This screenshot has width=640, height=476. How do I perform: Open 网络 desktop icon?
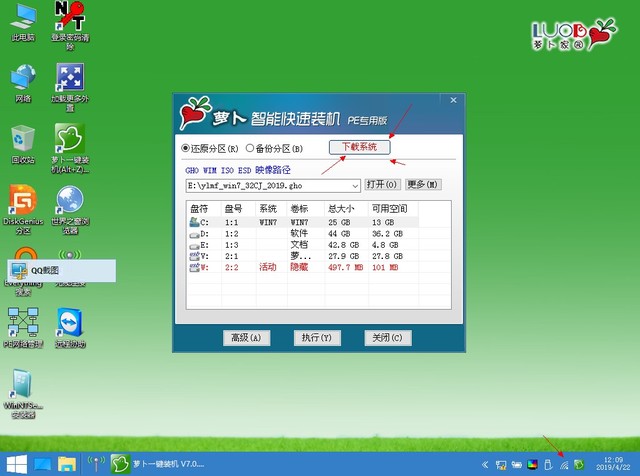click(23, 83)
